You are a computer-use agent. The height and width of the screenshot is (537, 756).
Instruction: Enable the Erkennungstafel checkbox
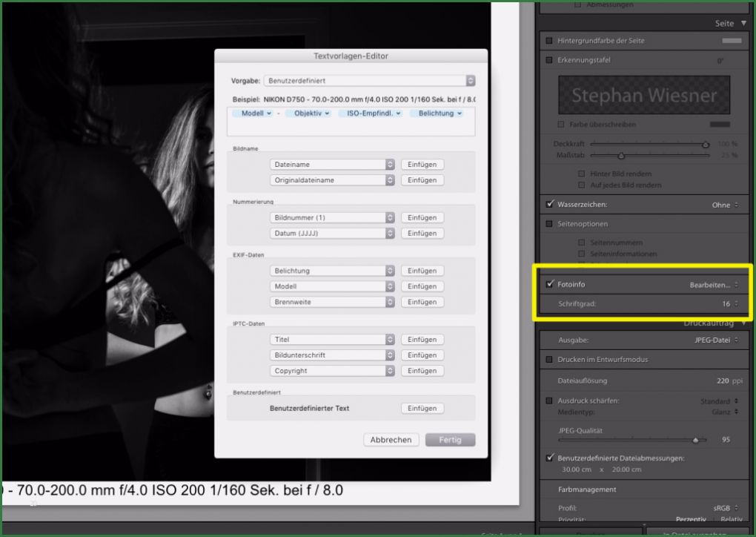[548, 60]
